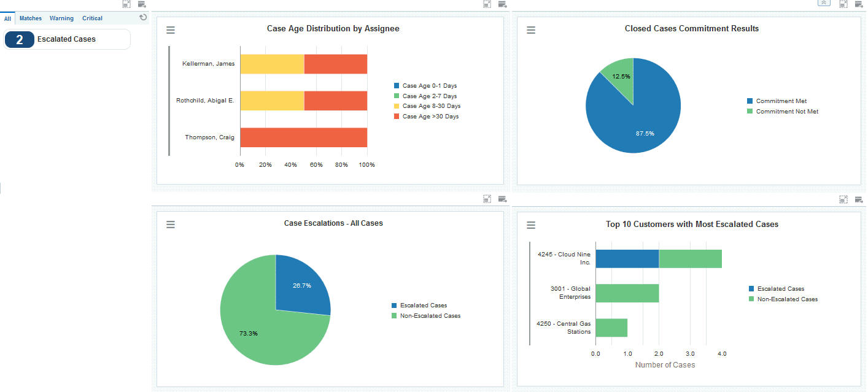Click layout-add icon above Case Age pane
The image size is (868, 392).
click(x=503, y=4)
